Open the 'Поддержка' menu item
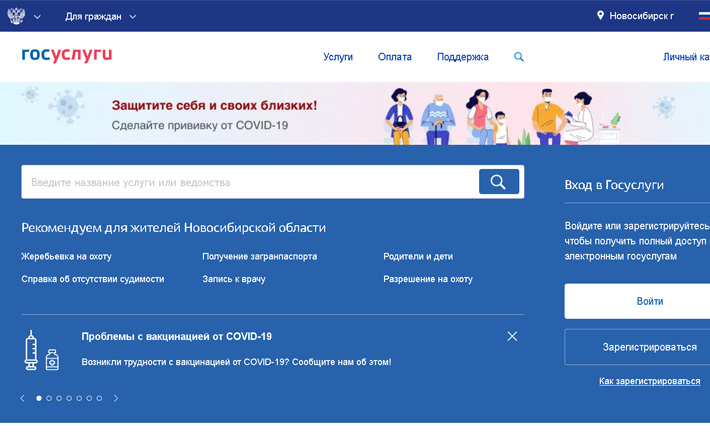This screenshot has width=710, height=440. click(x=462, y=57)
